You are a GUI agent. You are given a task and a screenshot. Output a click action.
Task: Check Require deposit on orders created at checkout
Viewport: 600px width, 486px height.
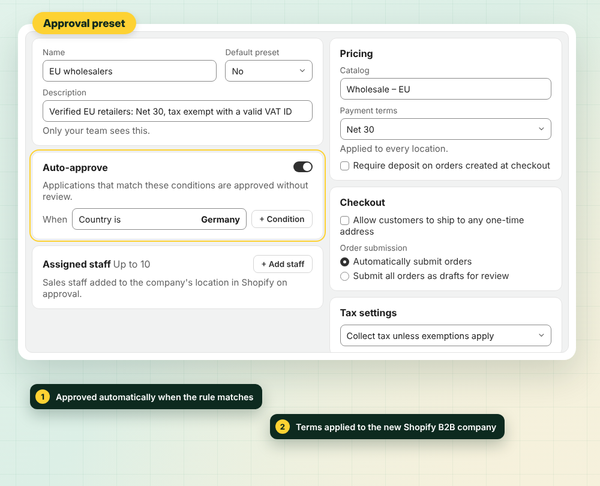pos(344,166)
